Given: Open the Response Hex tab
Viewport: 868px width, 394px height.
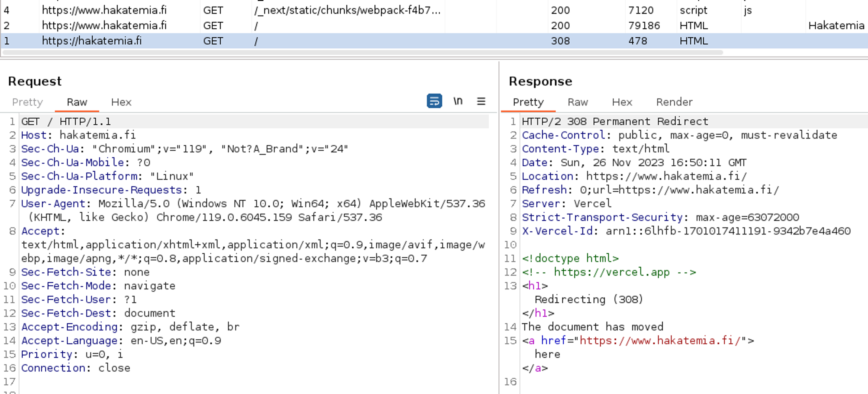Looking at the screenshot, I should coord(622,102).
